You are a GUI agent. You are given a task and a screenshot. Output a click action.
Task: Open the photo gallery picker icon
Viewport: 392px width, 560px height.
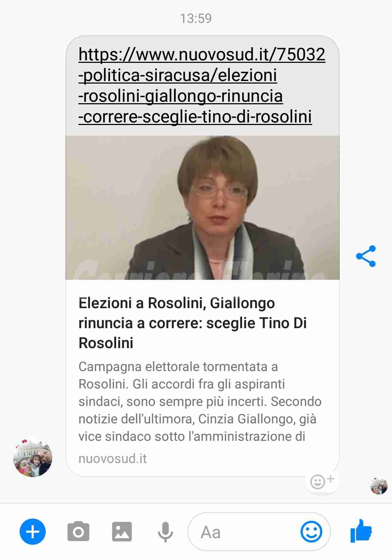click(x=122, y=532)
